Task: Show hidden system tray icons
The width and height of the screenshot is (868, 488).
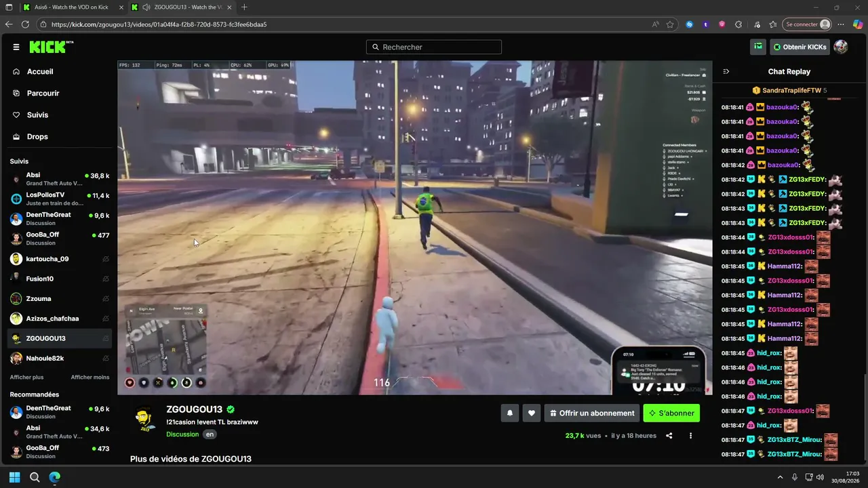Action: [x=779, y=477]
